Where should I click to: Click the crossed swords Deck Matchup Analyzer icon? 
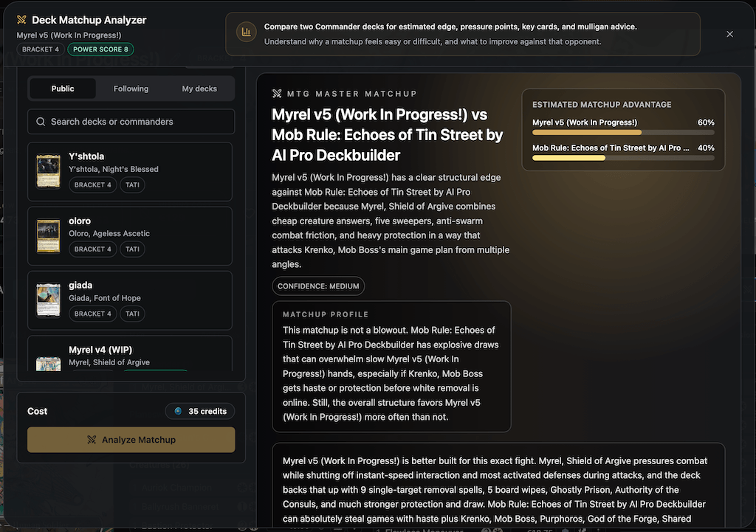(x=21, y=20)
